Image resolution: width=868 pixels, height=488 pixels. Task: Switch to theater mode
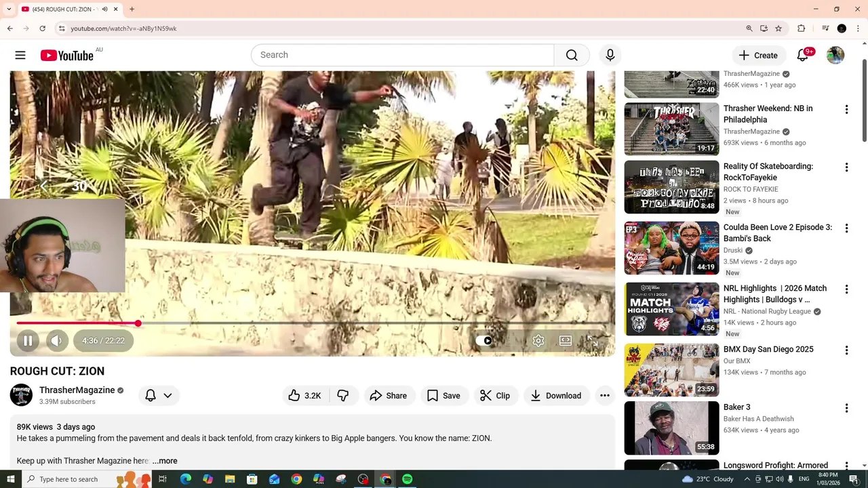coord(566,341)
